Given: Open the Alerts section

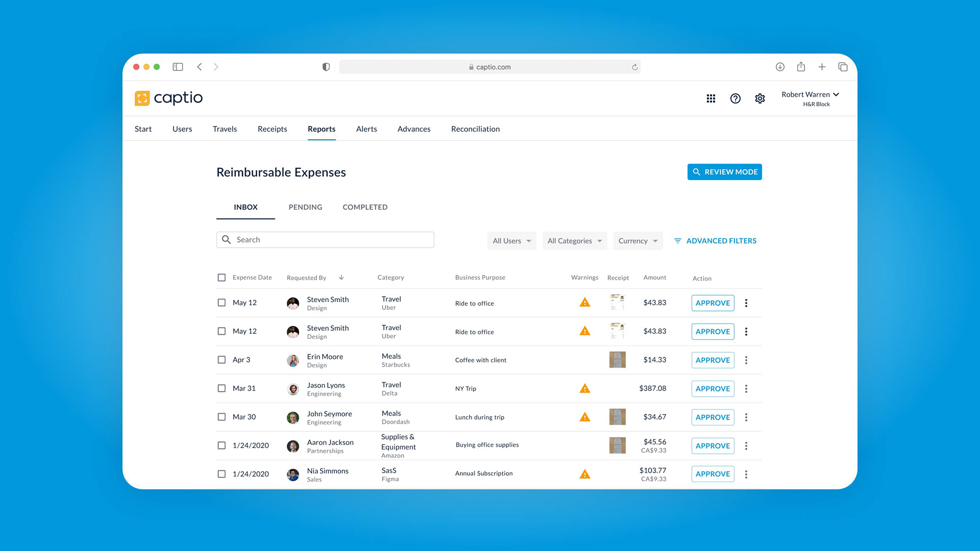Looking at the screenshot, I should point(366,129).
